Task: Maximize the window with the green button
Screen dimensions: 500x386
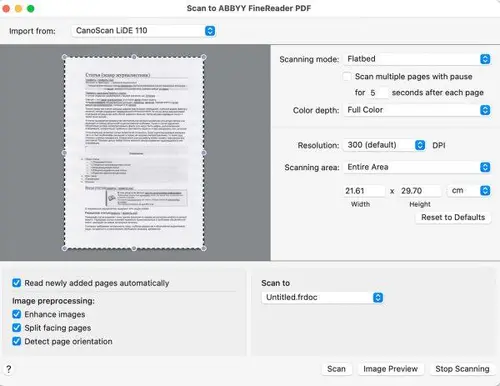Action: (31, 8)
